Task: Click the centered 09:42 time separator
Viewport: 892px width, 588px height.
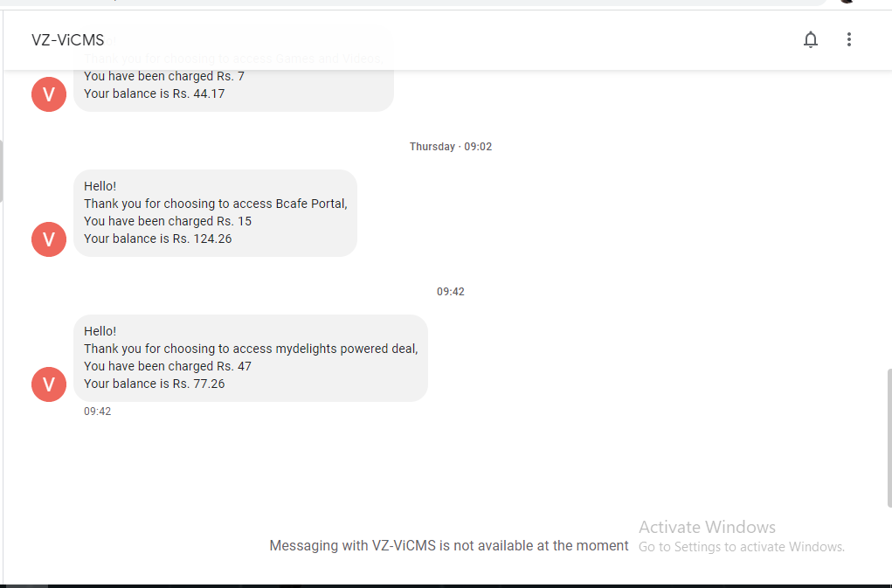Action: [x=451, y=292]
